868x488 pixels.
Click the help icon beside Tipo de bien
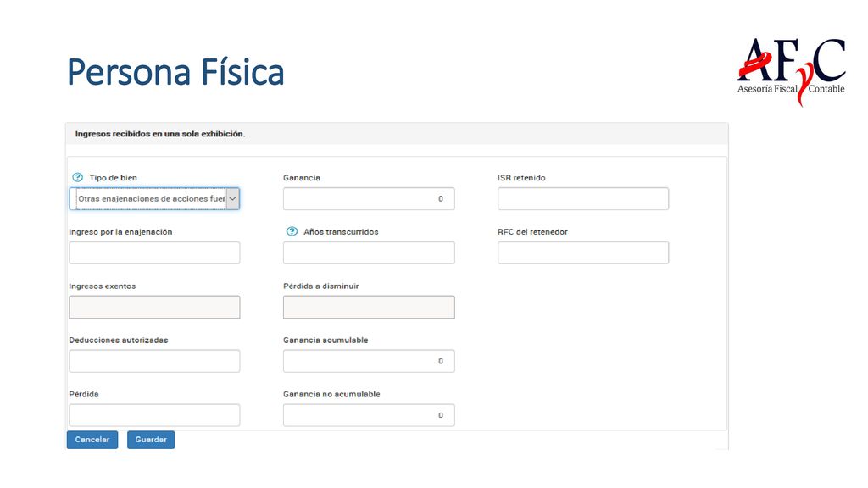(x=77, y=178)
